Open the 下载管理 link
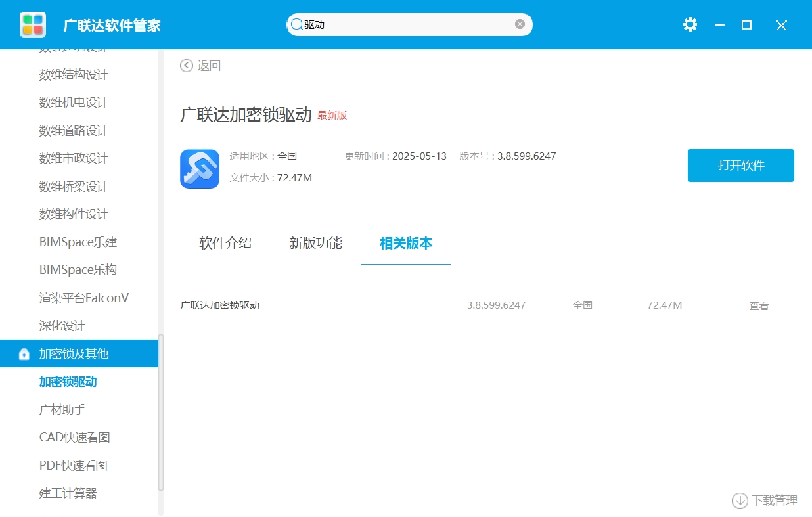 [775, 501]
